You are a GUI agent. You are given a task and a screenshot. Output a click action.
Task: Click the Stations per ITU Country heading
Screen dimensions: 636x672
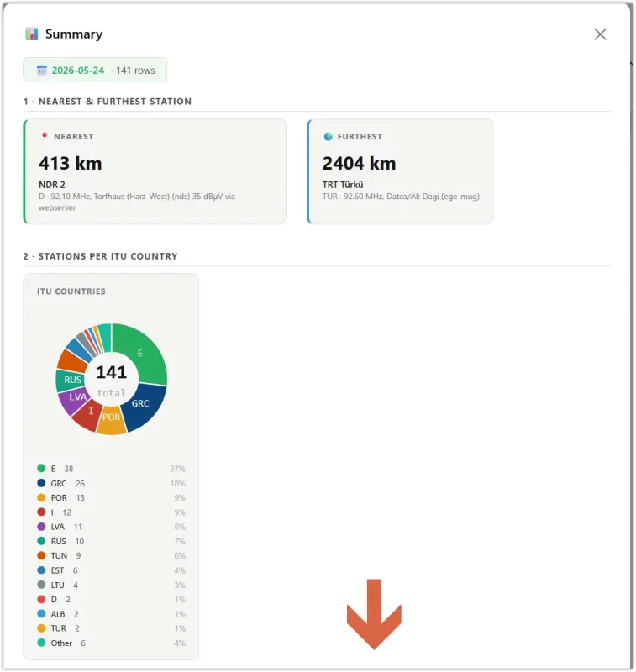[100, 256]
